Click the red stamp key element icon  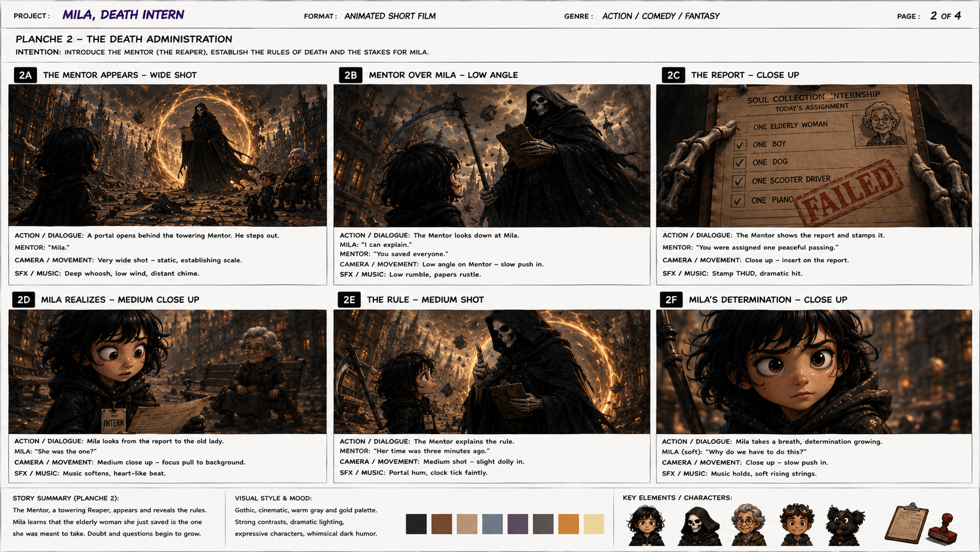[942, 528]
